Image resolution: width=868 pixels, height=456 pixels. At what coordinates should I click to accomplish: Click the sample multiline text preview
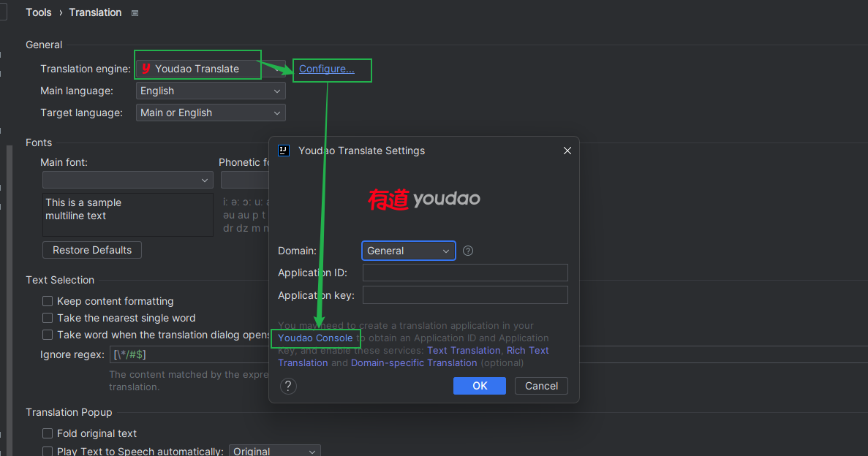tap(128, 215)
